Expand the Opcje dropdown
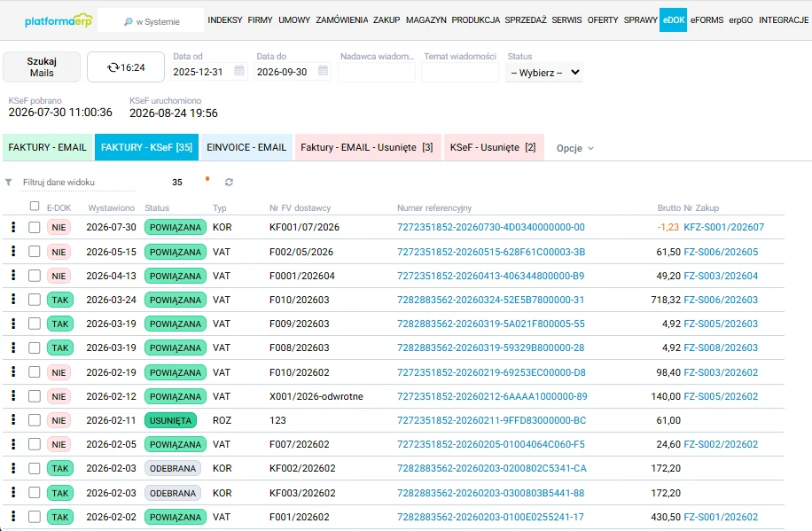812x531 pixels. tap(574, 148)
